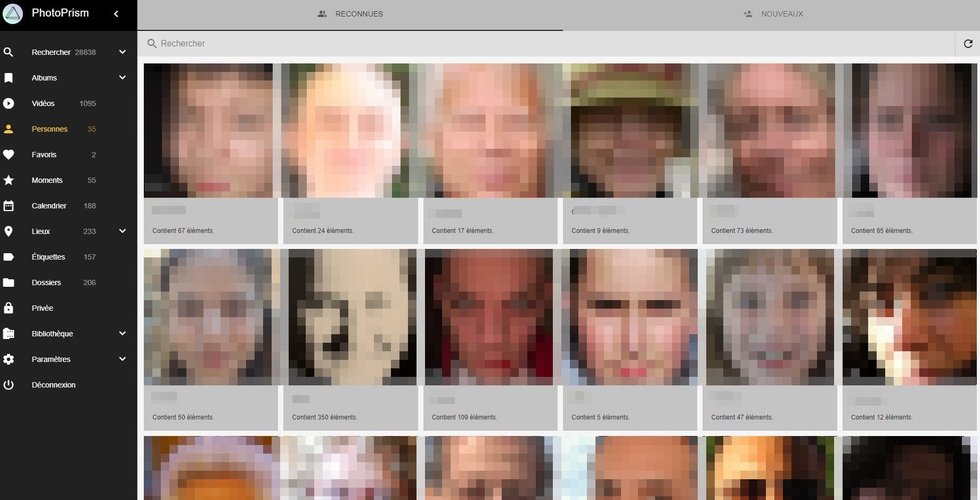
Task: Open the person thumbnail containing 350 elements
Action: [x=350, y=317]
